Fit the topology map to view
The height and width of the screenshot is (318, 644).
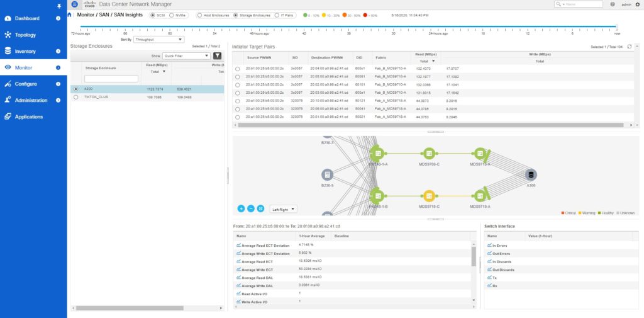[260, 208]
